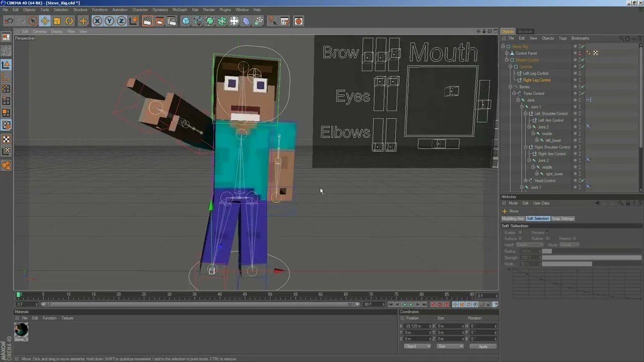The image size is (644, 362).
Task: Open the Modeling Axis tab
Action: (x=513, y=219)
